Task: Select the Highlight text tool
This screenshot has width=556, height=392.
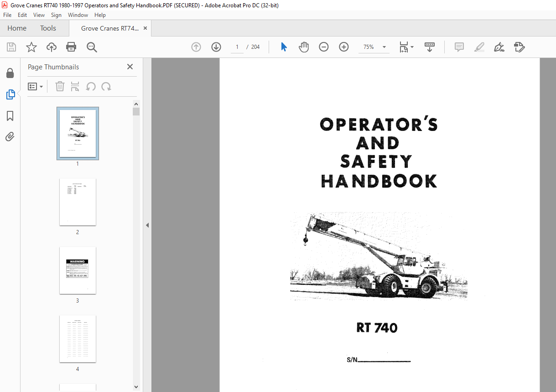Action: coord(479,47)
